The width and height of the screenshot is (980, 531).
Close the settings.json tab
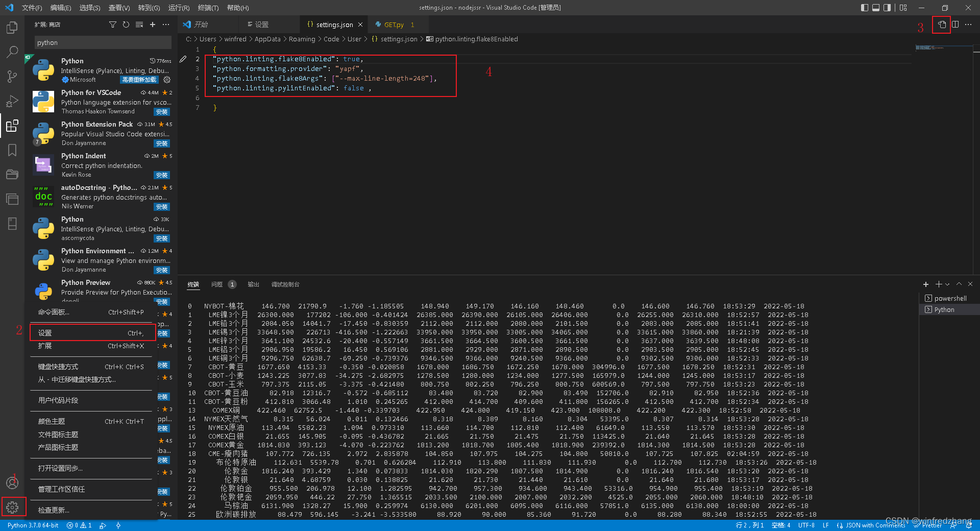(360, 25)
